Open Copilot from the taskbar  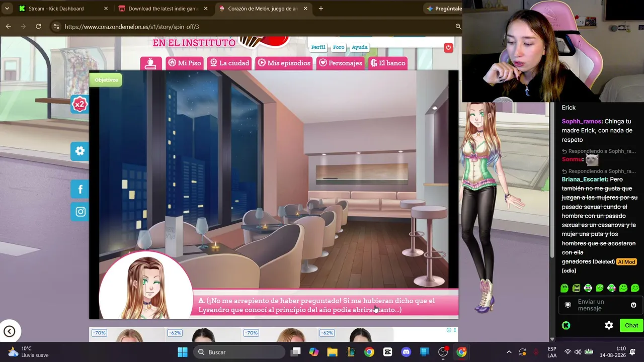tap(314, 352)
